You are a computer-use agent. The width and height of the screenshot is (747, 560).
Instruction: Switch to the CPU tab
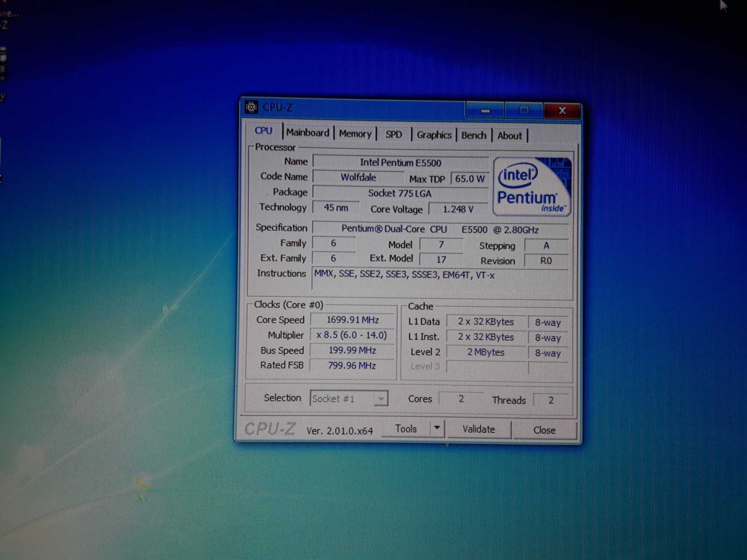click(x=263, y=131)
